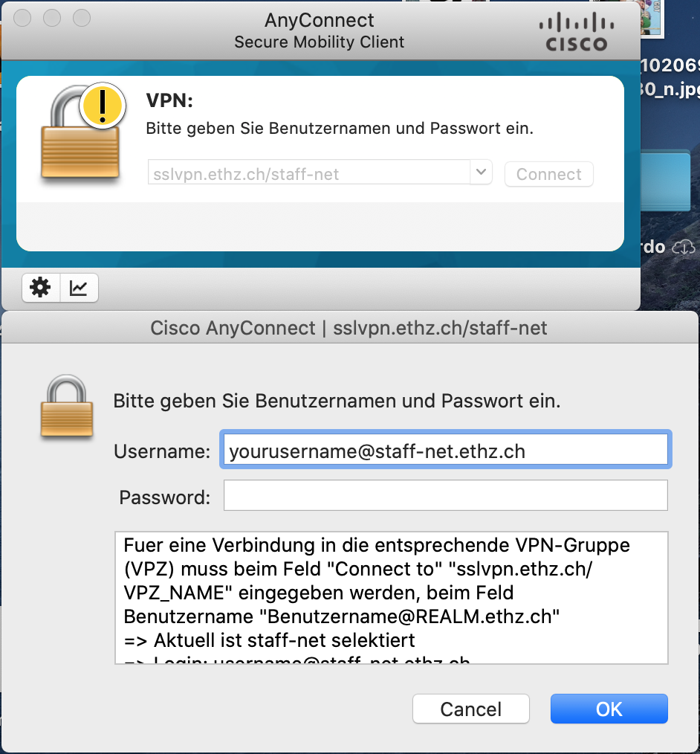Image resolution: width=700 pixels, height=754 pixels.
Task: Click the sslvpn.ethz.ch/staff-net server combo box
Action: pos(320,173)
